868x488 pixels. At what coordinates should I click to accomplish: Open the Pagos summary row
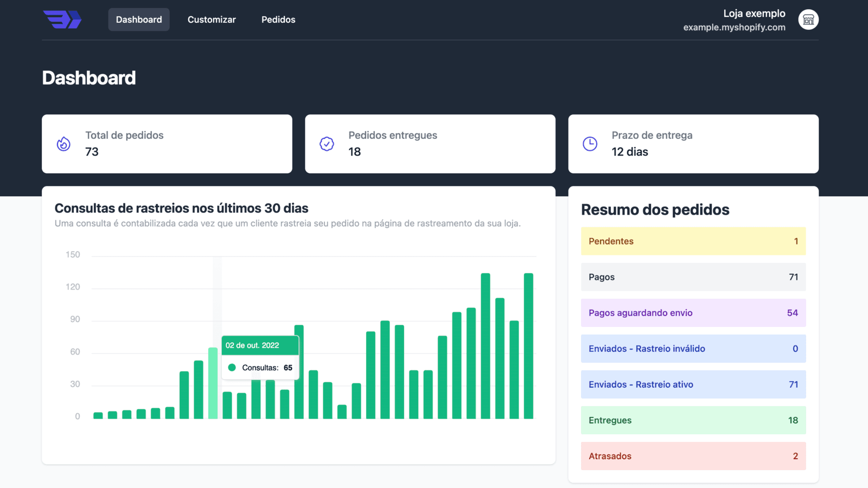click(693, 277)
